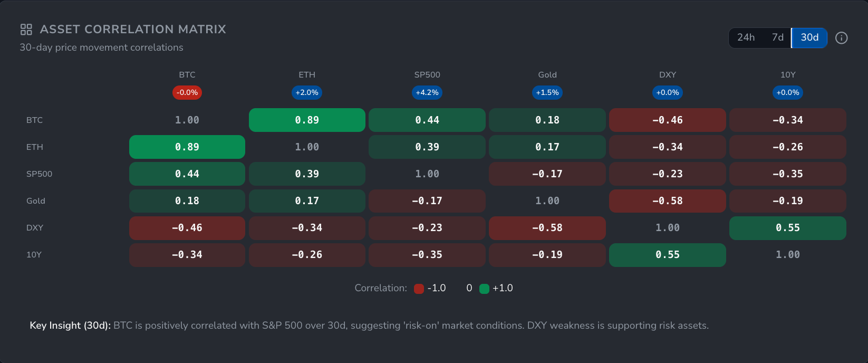The width and height of the screenshot is (868, 363).
Task: Click the green +1.0 legend swatch
Action: [484, 289]
